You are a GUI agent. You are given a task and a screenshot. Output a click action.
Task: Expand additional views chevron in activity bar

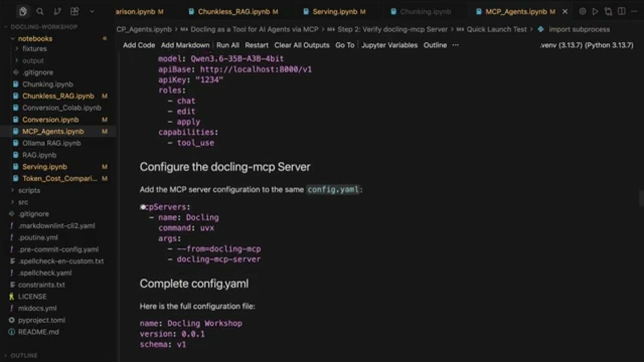tap(92, 12)
